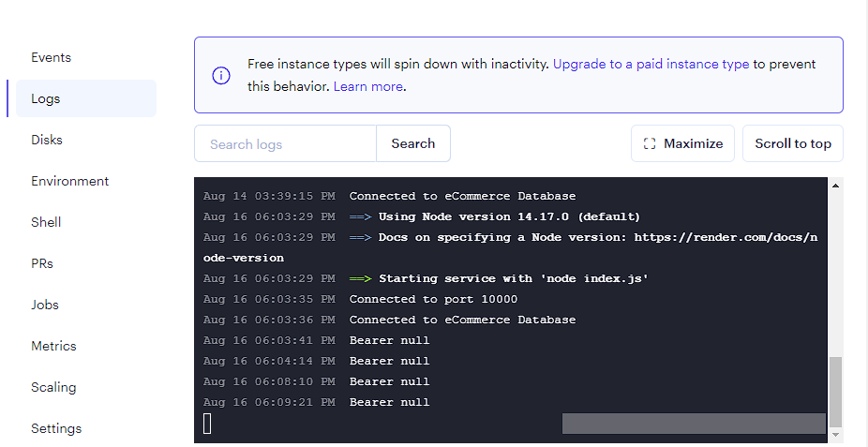The height and width of the screenshot is (447, 868).
Task: Click the log scrollbar up arrow
Action: tap(835, 186)
